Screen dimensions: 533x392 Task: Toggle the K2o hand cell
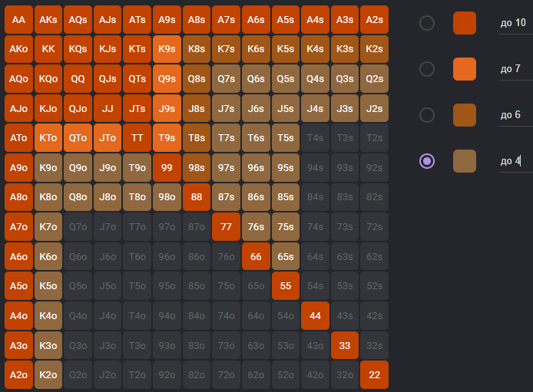point(48,374)
